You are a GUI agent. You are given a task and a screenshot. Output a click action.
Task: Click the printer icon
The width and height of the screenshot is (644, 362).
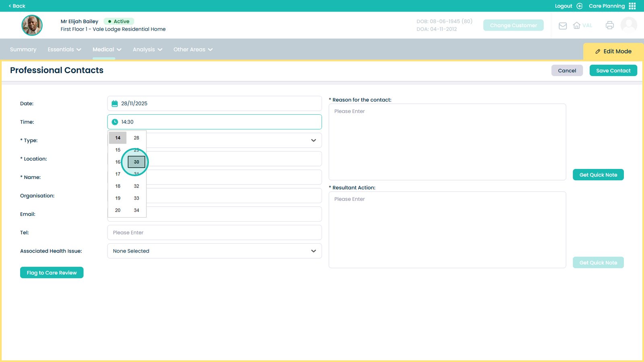coord(609,25)
